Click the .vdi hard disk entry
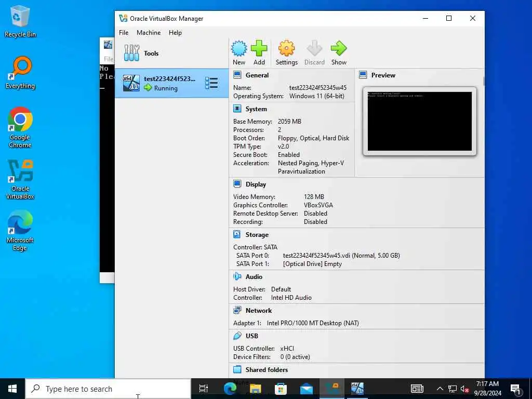Viewport: 532px width, 399px height. 341,256
